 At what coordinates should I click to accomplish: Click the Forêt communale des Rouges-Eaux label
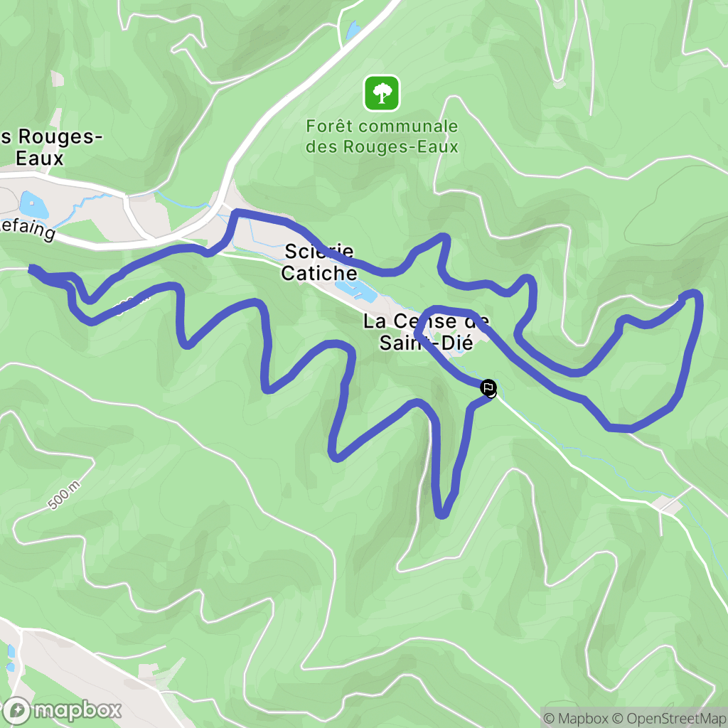pos(382,136)
